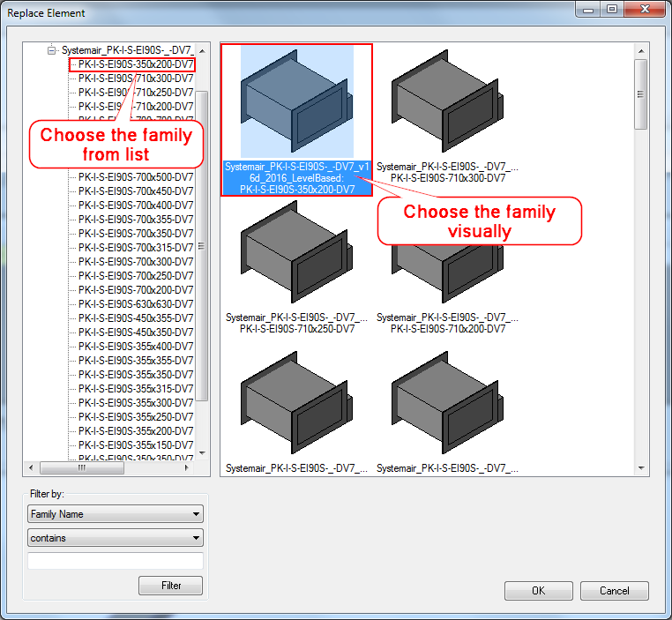The height and width of the screenshot is (620, 672).
Task: Click the tree horizontal scrollbar thumb
Action: pyautogui.click(x=82, y=467)
